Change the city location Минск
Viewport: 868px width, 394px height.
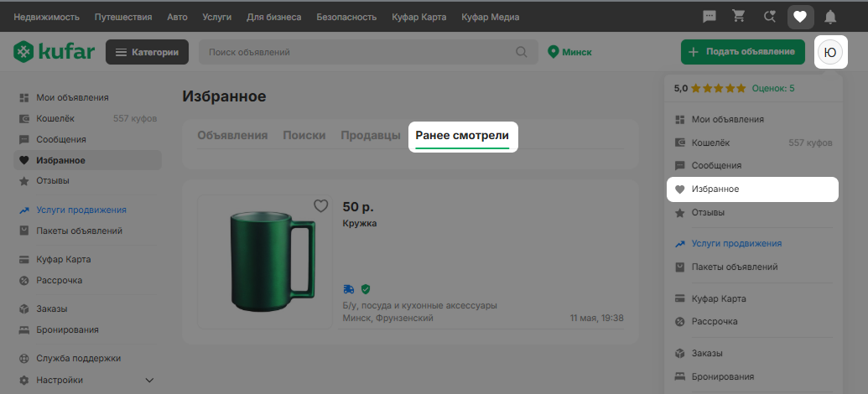(569, 52)
